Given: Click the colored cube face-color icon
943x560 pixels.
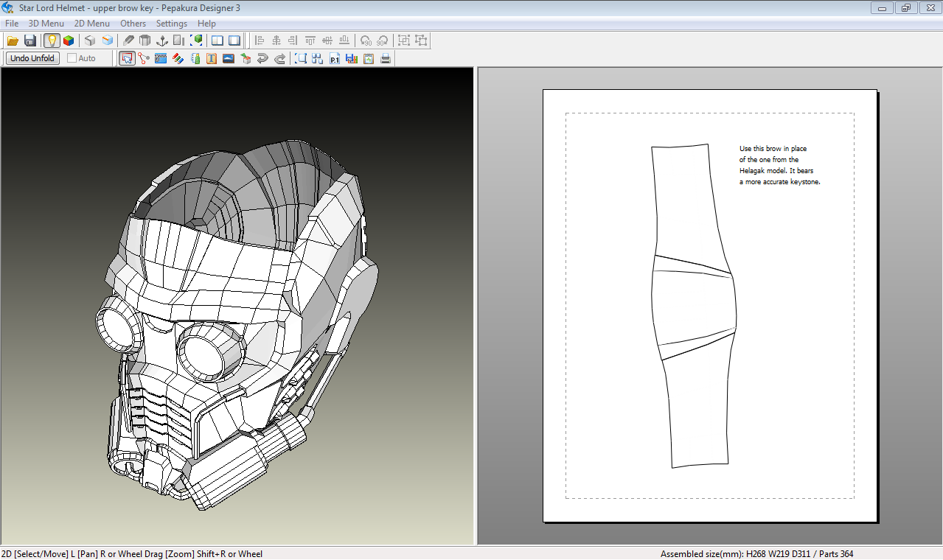Looking at the screenshot, I should point(69,41).
